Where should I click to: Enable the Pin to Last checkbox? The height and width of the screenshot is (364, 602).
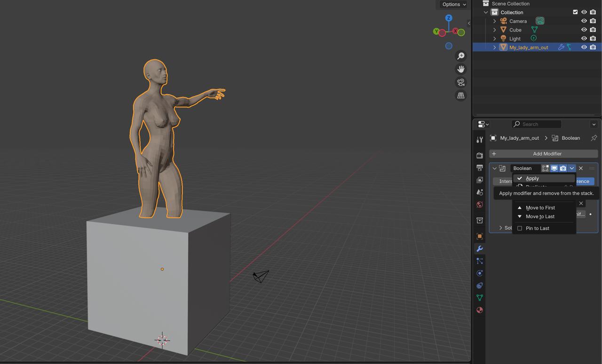520,228
